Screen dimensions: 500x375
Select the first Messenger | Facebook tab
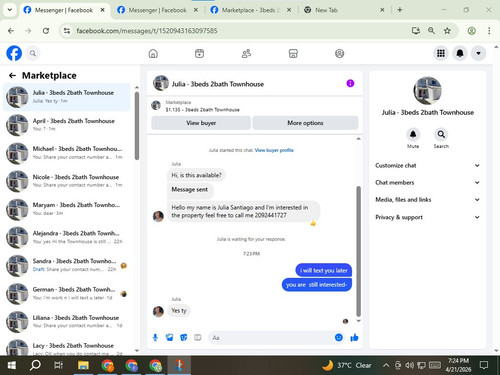(x=63, y=10)
